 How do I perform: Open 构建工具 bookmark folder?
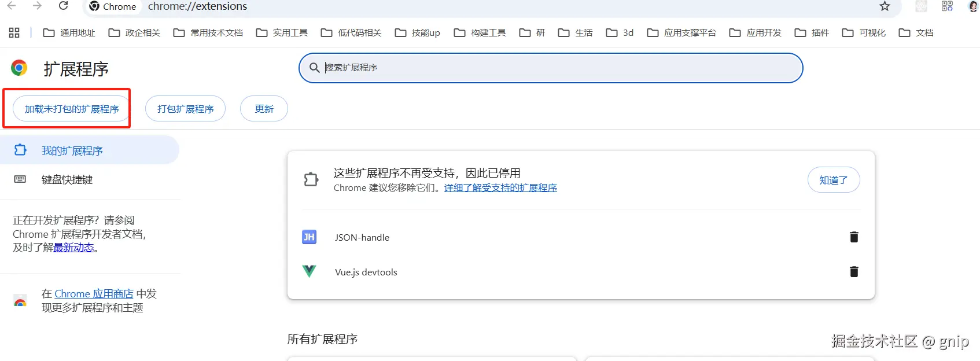pyautogui.click(x=480, y=33)
